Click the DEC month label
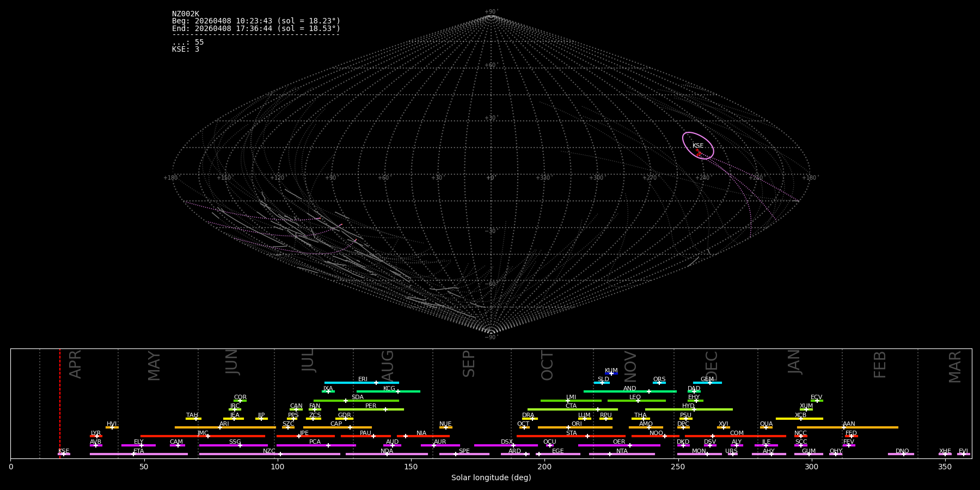 coord(712,366)
